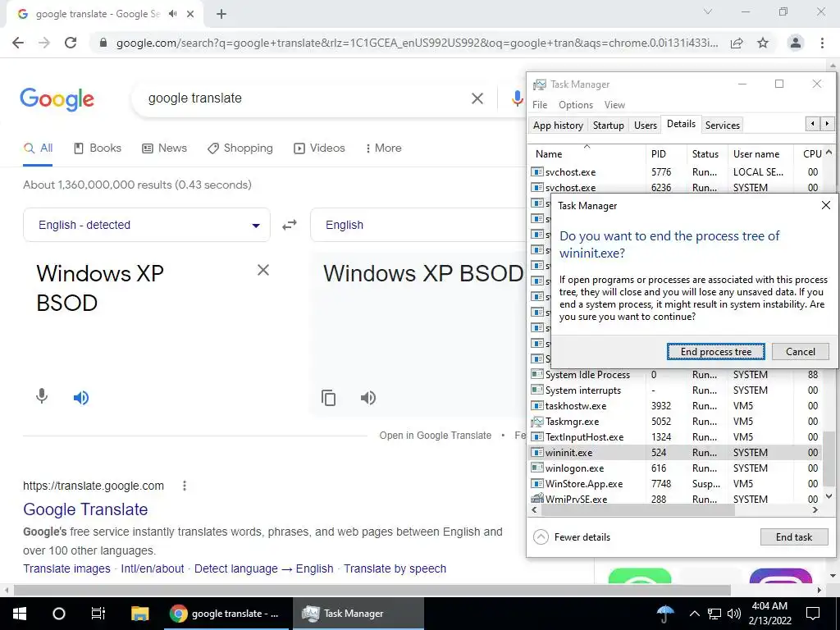The image size is (840, 630).
Task: Switch to the Startup tab
Action: point(608,126)
